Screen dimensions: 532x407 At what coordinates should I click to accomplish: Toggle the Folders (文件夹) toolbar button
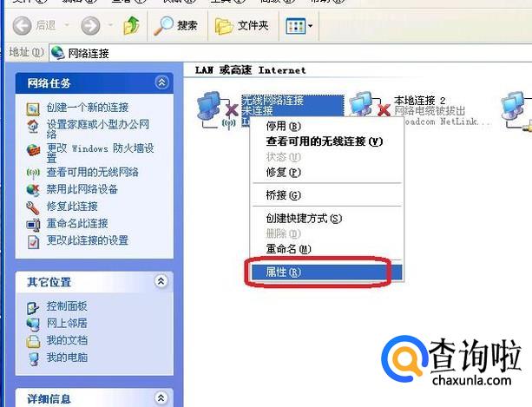pyautogui.click(x=242, y=26)
